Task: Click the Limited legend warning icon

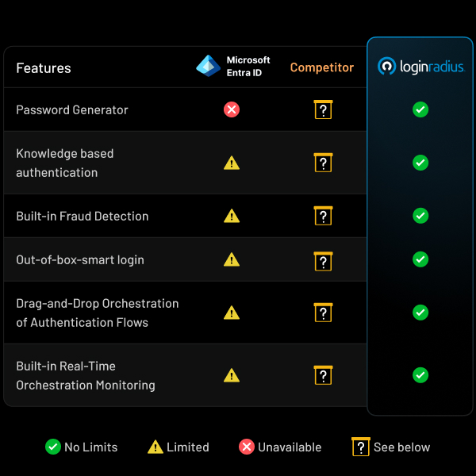Action: pyautogui.click(x=155, y=447)
